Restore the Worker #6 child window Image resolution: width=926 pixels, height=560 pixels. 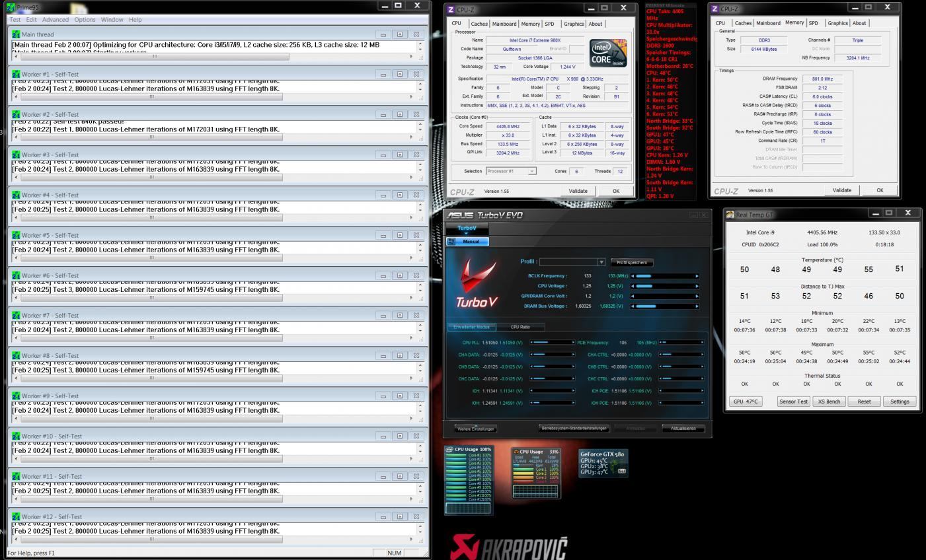(x=399, y=275)
